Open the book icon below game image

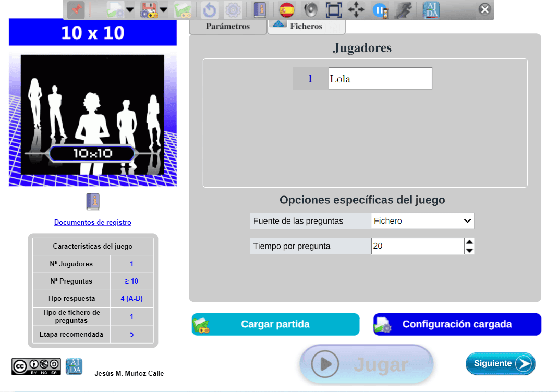[93, 202]
